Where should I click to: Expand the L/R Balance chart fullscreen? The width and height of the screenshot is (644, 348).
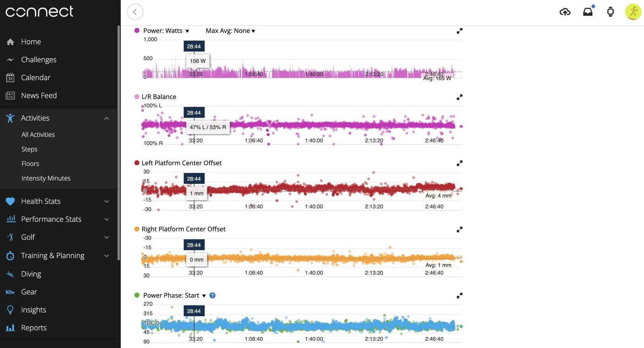coord(459,97)
